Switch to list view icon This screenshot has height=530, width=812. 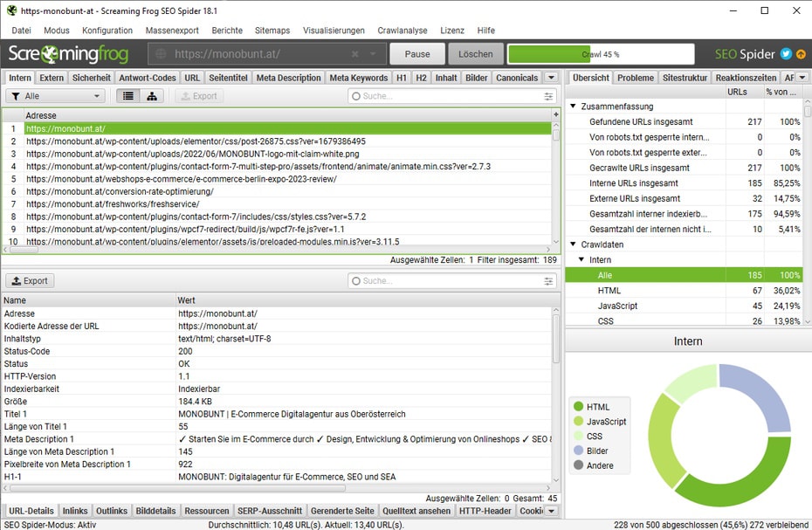128,96
